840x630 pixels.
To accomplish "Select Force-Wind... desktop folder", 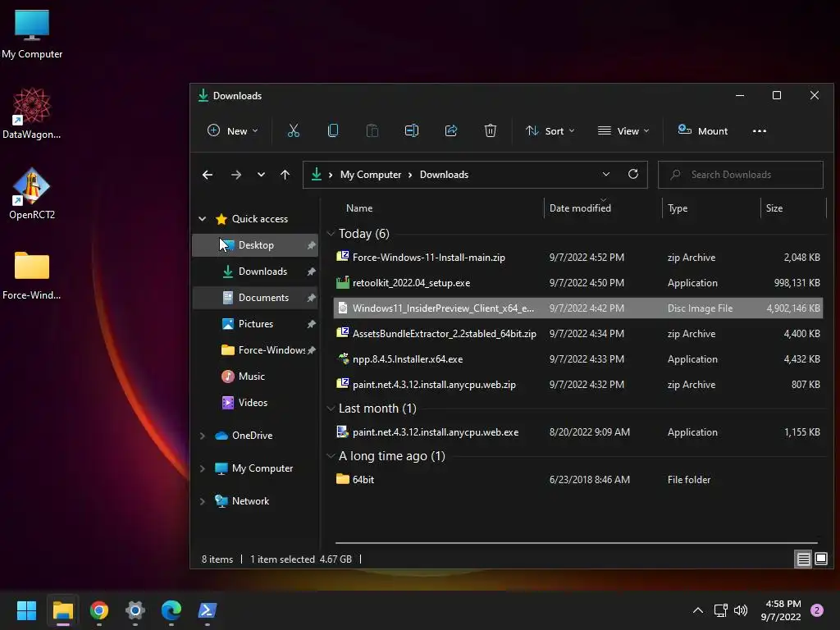I will pyautogui.click(x=32, y=275).
